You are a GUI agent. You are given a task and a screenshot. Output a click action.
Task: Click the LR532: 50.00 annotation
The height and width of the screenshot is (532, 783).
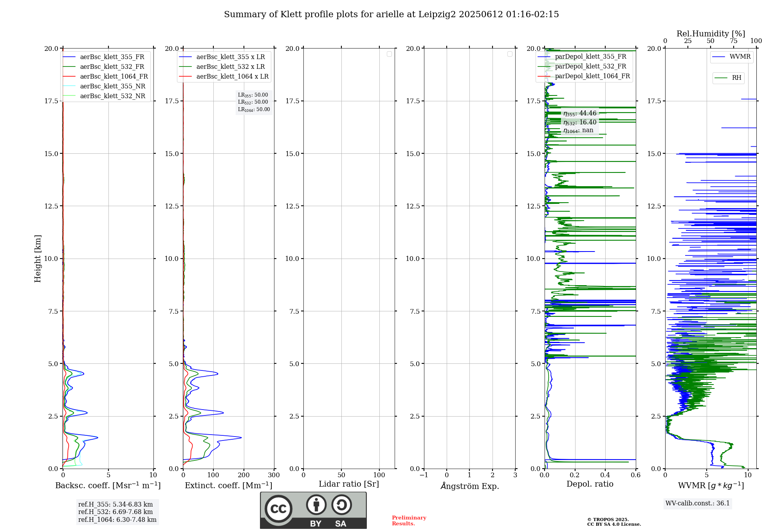[253, 102]
